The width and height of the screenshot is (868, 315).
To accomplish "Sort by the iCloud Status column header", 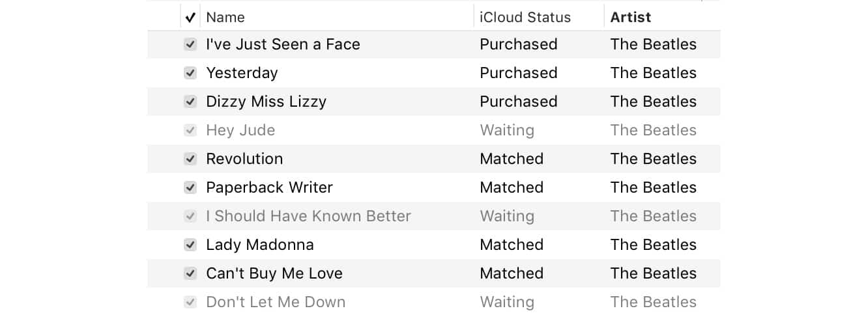I will [525, 18].
